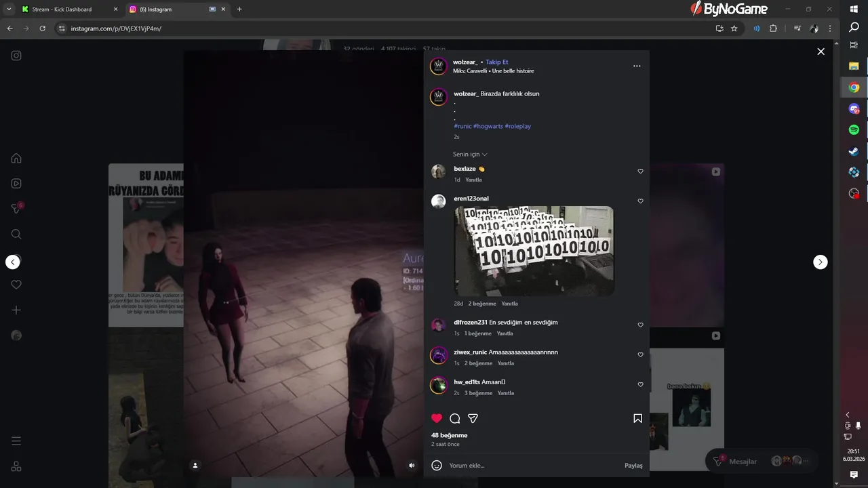Like dlfrozen231's comment
The width and height of the screenshot is (868, 488).
coord(640,325)
